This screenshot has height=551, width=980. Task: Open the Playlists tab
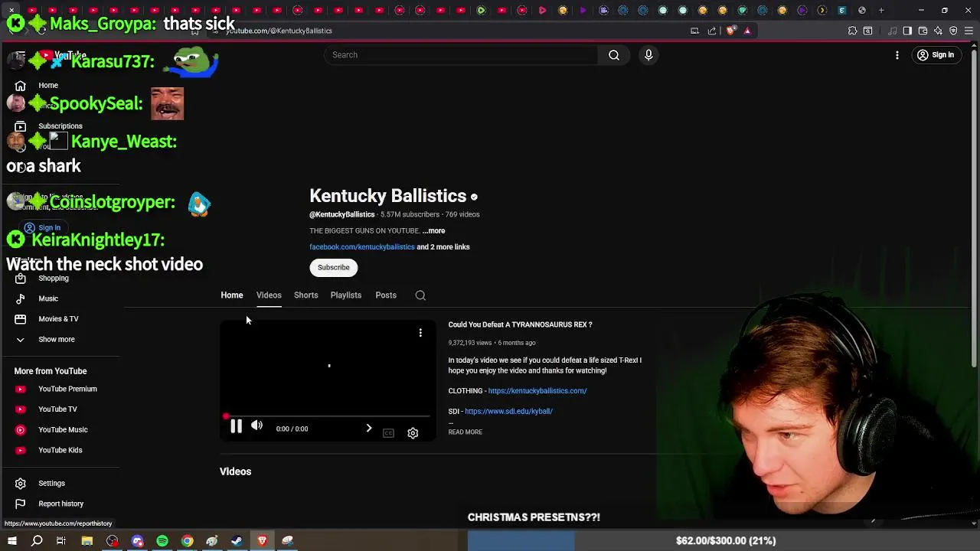(345, 295)
